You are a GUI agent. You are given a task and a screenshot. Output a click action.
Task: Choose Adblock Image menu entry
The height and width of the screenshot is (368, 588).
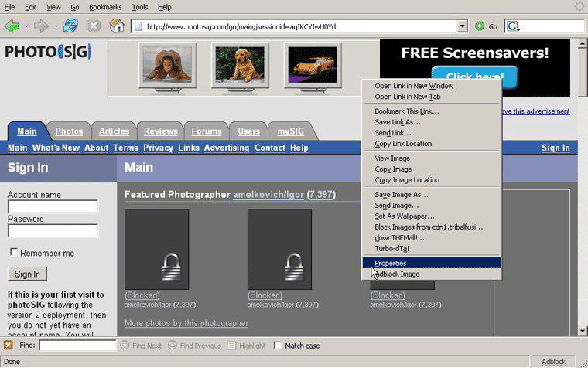click(431, 274)
